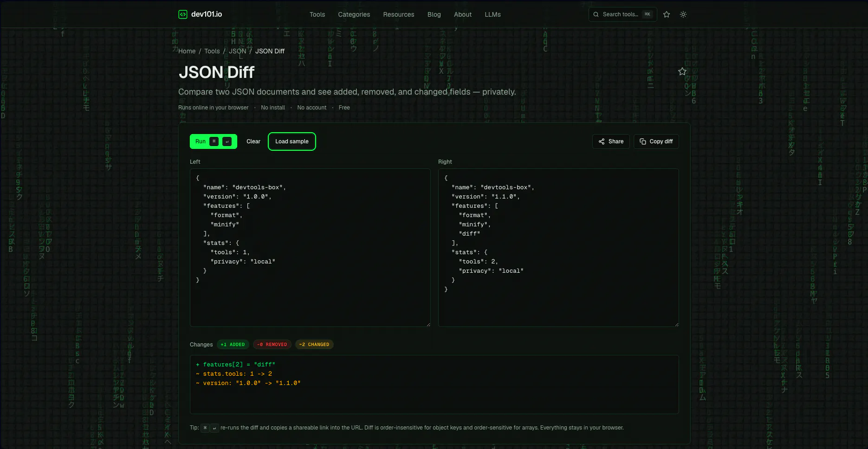The width and height of the screenshot is (868, 449).
Task: Click the Right textarea resize handle
Action: pos(676,324)
